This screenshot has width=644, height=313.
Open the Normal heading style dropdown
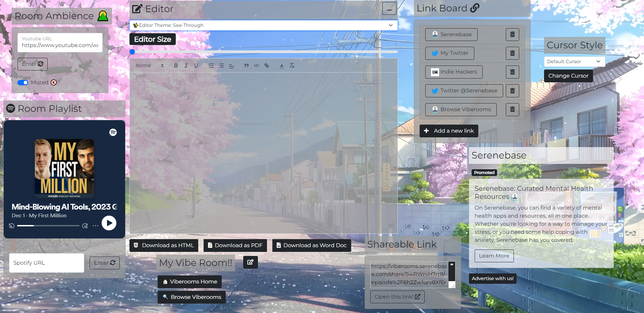(150, 65)
